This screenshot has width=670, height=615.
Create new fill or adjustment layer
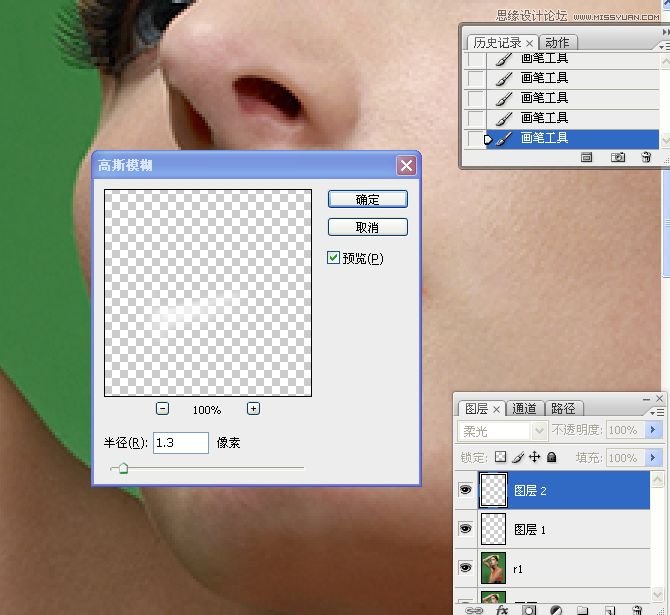pyautogui.click(x=556, y=610)
